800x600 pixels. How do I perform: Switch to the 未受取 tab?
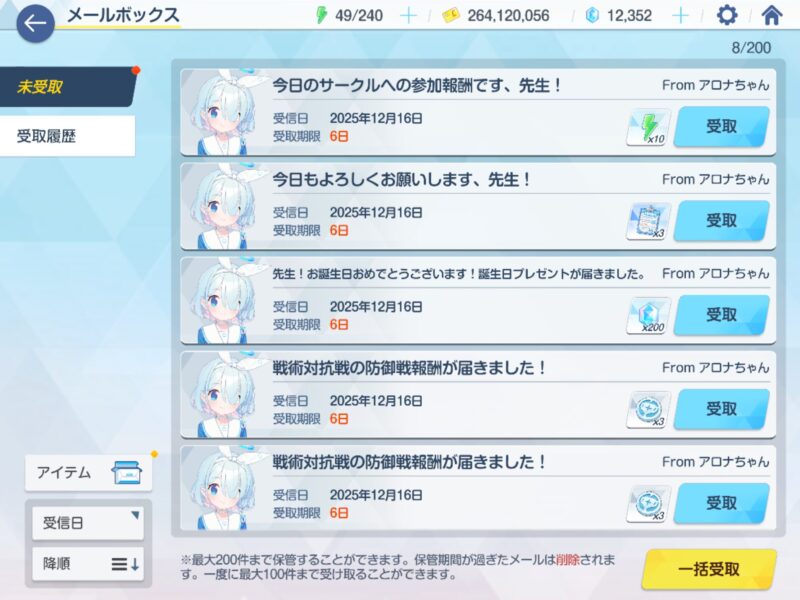[x=67, y=87]
